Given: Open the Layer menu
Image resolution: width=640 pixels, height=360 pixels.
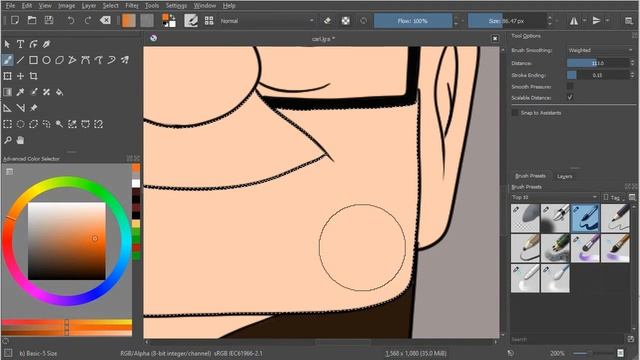Looking at the screenshot, I should 89,6.
